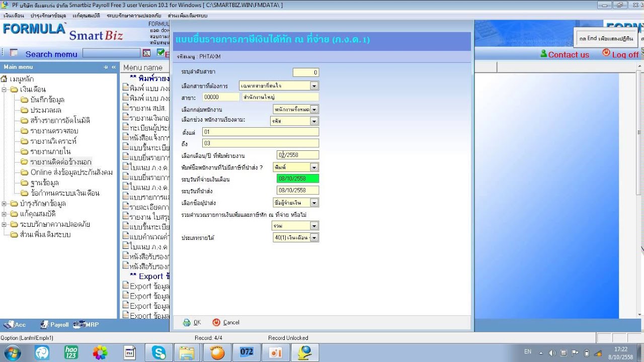The height and width of the screenshot is (362, 644).
Task: Click the month/year field showing 02/2558
Action: pyautogui.click(x=298, y=155)
